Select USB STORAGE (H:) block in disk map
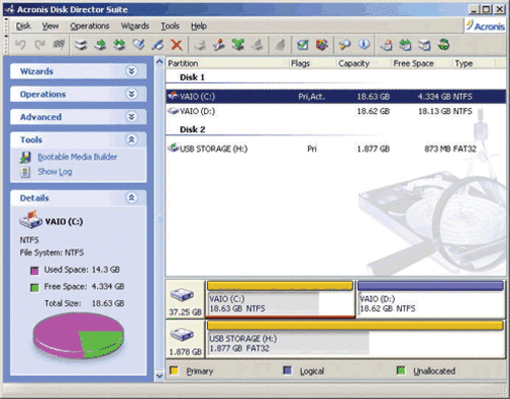510x399 pixels. pos(355,339)
